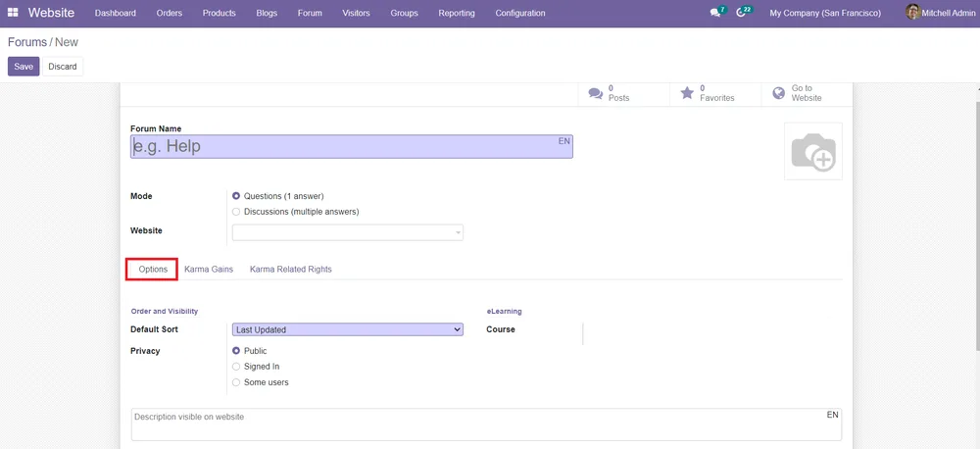Click the Website app title

tap(51, 13)
